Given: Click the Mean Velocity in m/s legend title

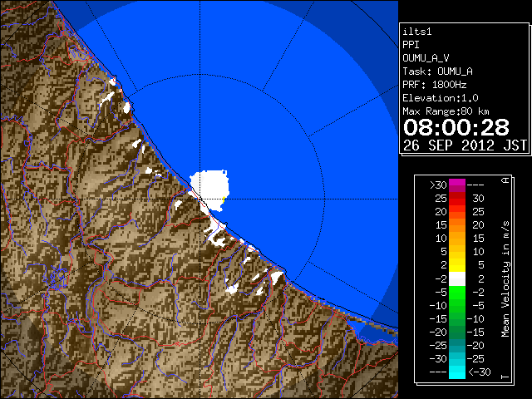Looking at the screenshot, I should (x=506, y=278).
